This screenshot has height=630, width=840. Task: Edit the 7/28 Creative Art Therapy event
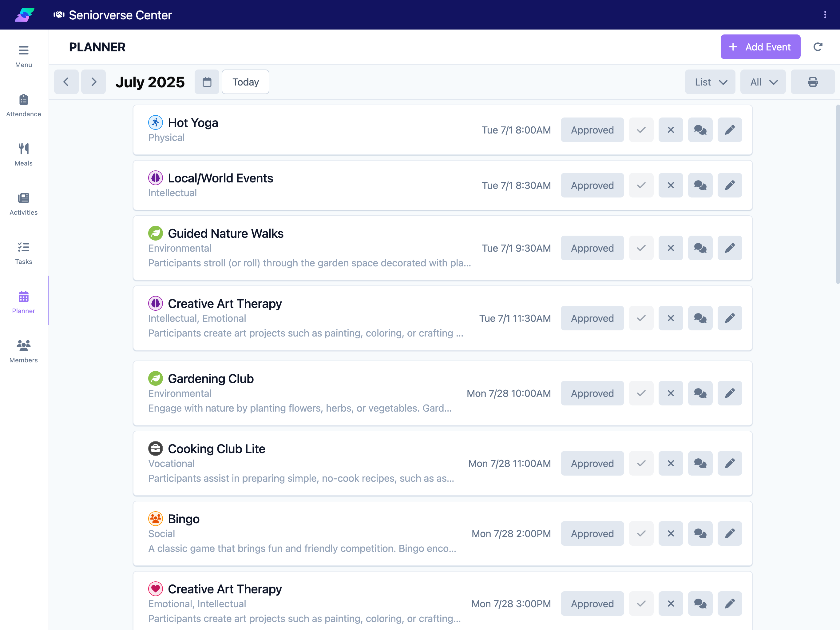tap(730, 604)
